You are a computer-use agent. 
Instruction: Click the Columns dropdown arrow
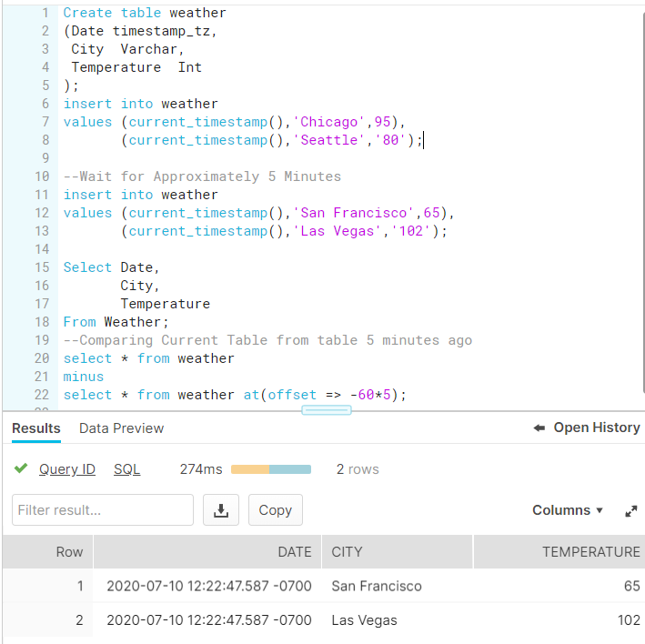coord(600,510)
